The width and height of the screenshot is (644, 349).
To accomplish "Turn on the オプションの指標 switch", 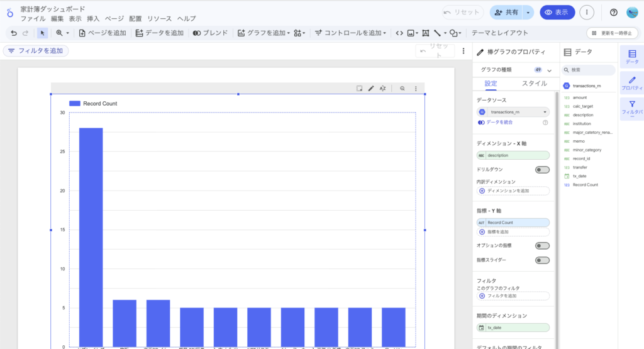I will (541, 245).
